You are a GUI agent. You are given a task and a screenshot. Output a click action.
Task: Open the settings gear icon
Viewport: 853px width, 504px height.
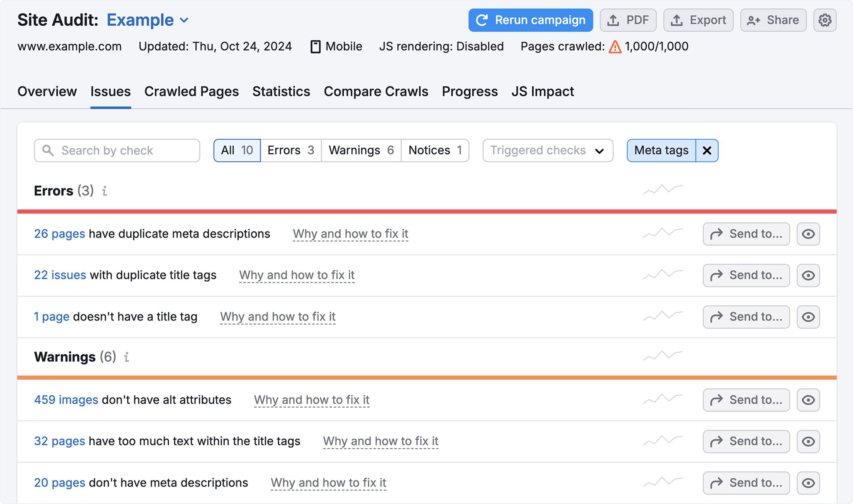825,20
